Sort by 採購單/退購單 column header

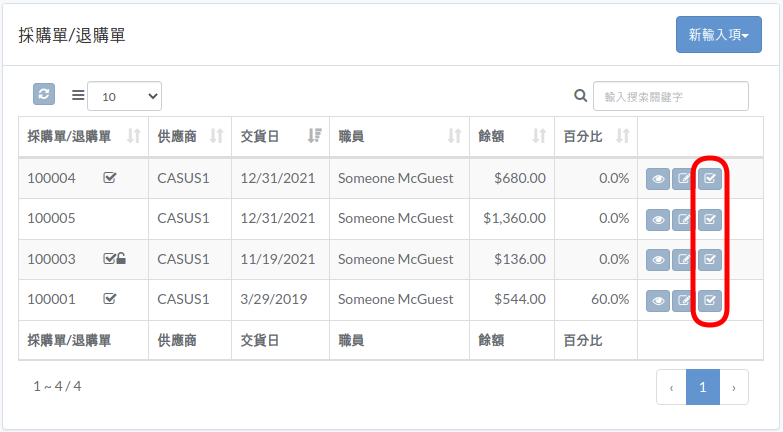[83, 136]
